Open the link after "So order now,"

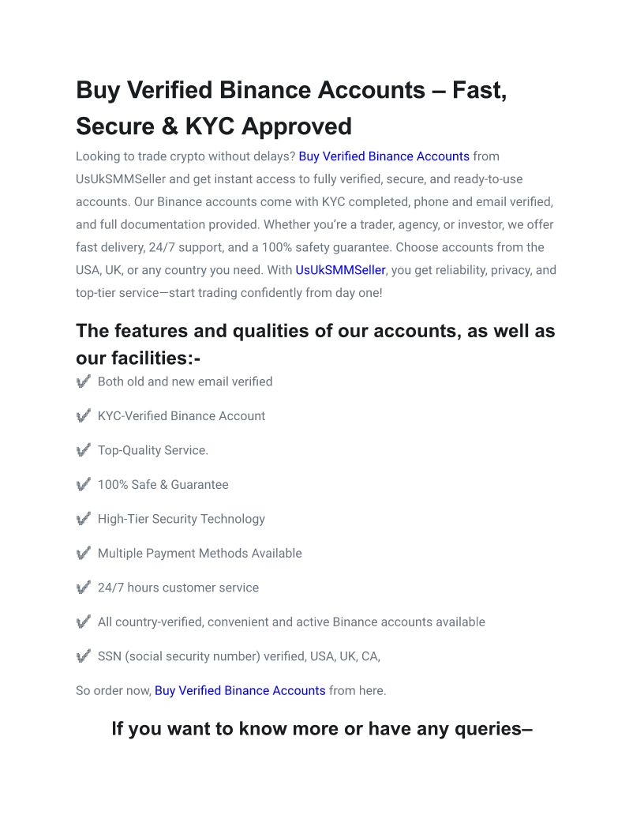pos(240,690)
